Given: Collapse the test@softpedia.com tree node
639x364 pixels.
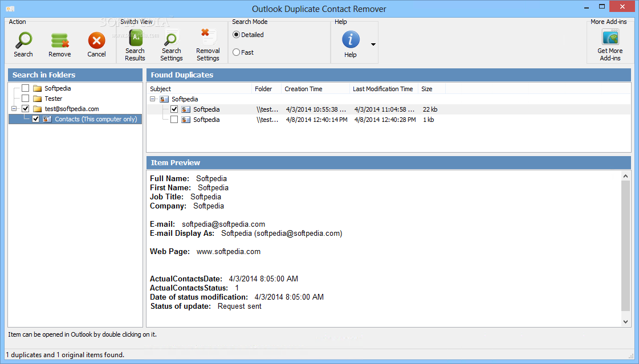Looking at the screenshot, I should point(14,109).
